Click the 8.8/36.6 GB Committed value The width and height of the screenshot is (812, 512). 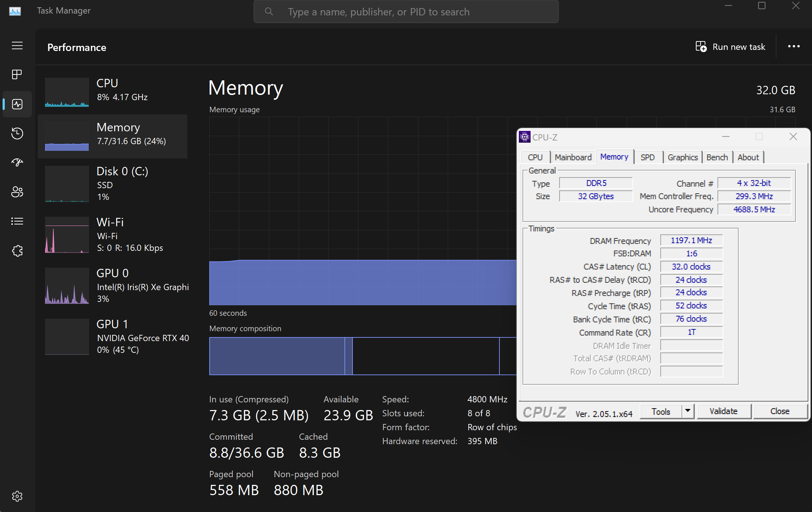(x=247, y=453)
